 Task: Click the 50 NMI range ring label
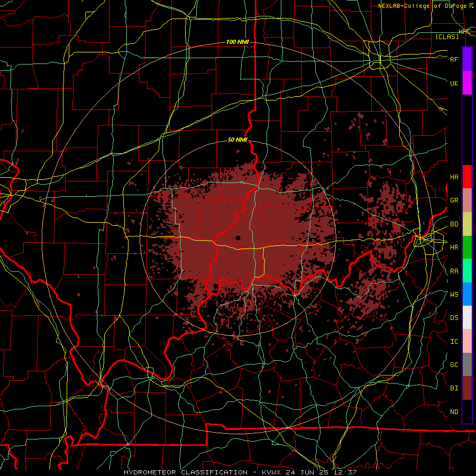pos(237,140)
